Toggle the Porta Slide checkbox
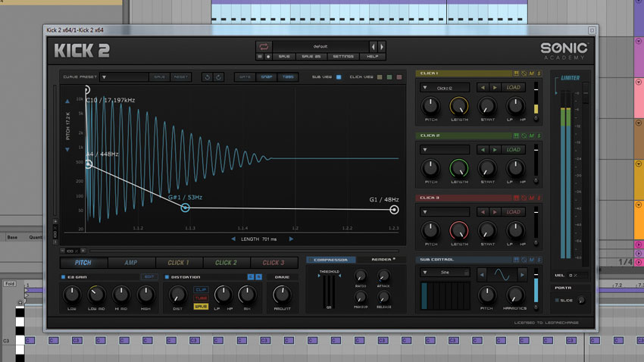The height and width of the screenshot is (362, 644). pos(557,301)
